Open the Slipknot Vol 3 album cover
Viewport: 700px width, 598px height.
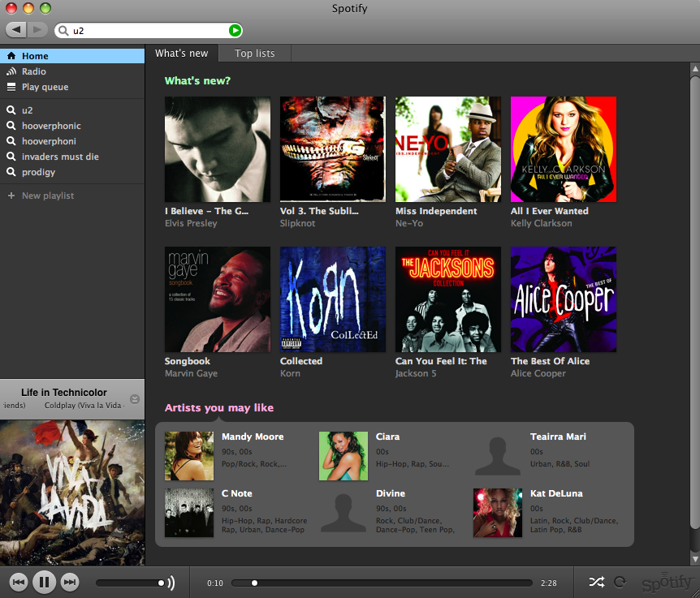333,149
